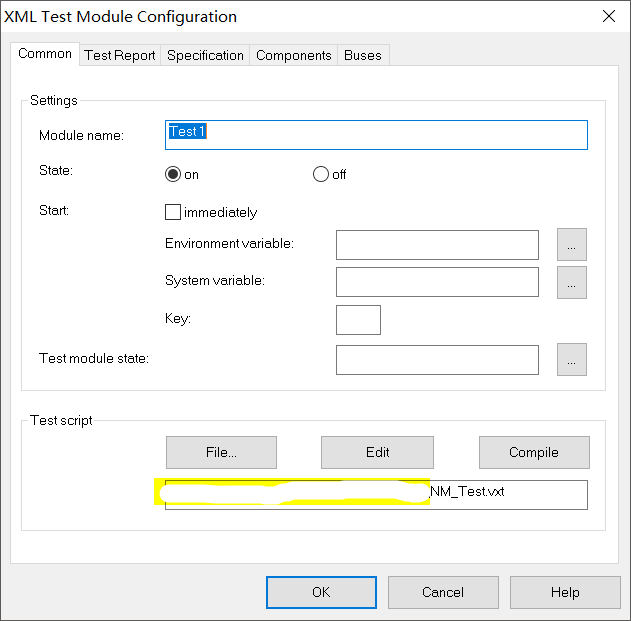Go to the Components tab
The image size is (631, 621).
click(293, 55)
